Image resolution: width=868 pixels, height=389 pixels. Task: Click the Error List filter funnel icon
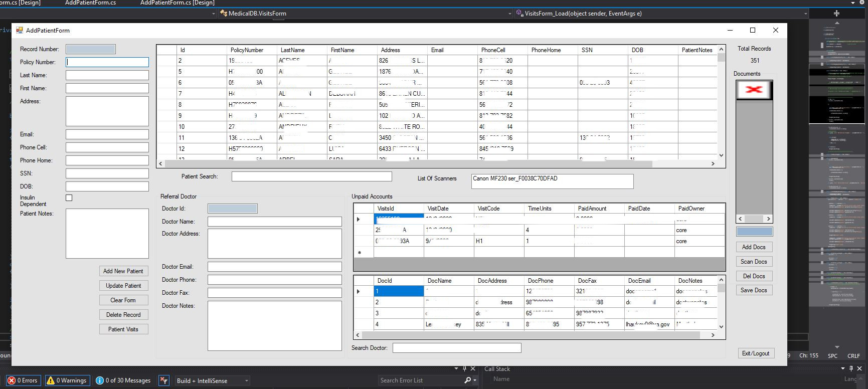[x=163, y=380]
